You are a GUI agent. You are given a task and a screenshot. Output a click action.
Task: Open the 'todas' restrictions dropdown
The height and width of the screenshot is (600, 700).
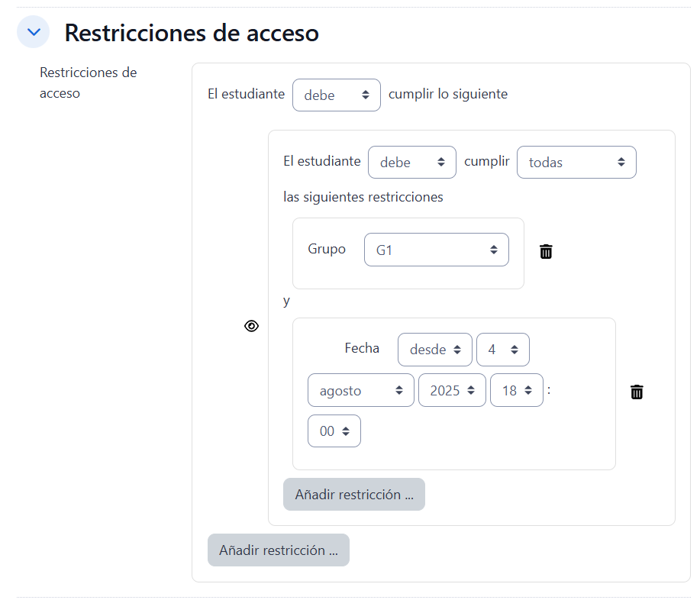point(576,163)
